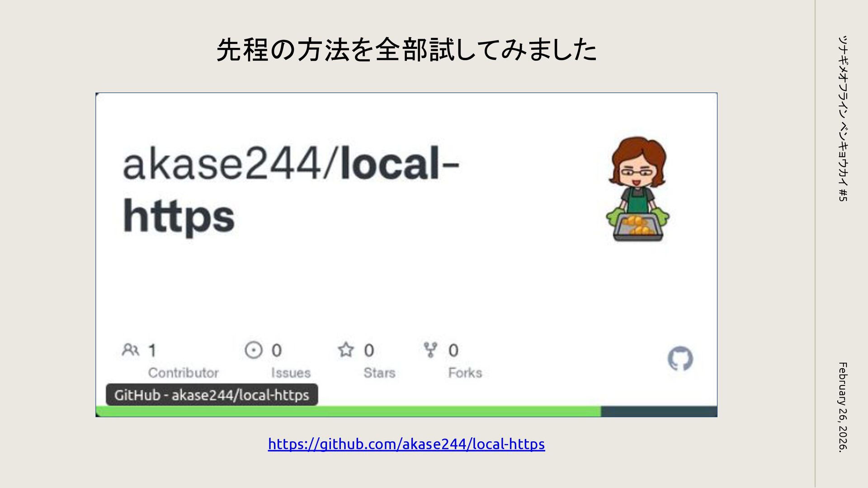Open the github.com/akase244/local-https link
The width and height of the screenshot is (868, 488).
click(x=406, y=444)
